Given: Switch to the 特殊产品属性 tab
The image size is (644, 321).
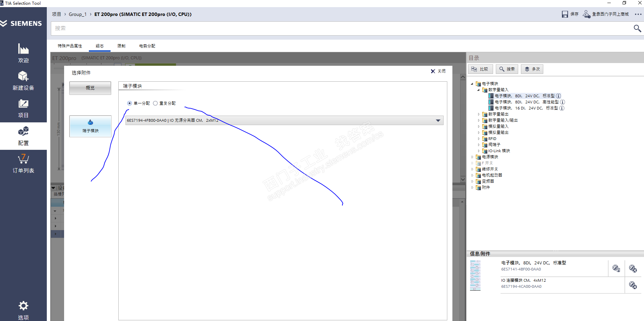Looking at the screenshot, I should point(70,46).
